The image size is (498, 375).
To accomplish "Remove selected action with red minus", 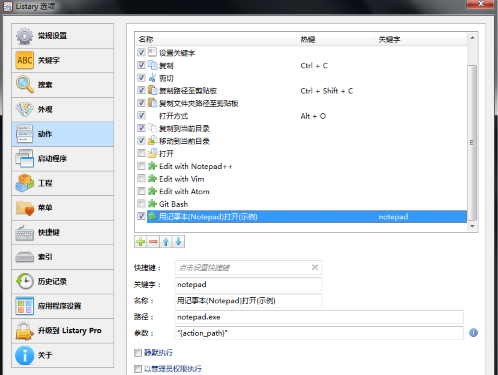I will 153,242.
